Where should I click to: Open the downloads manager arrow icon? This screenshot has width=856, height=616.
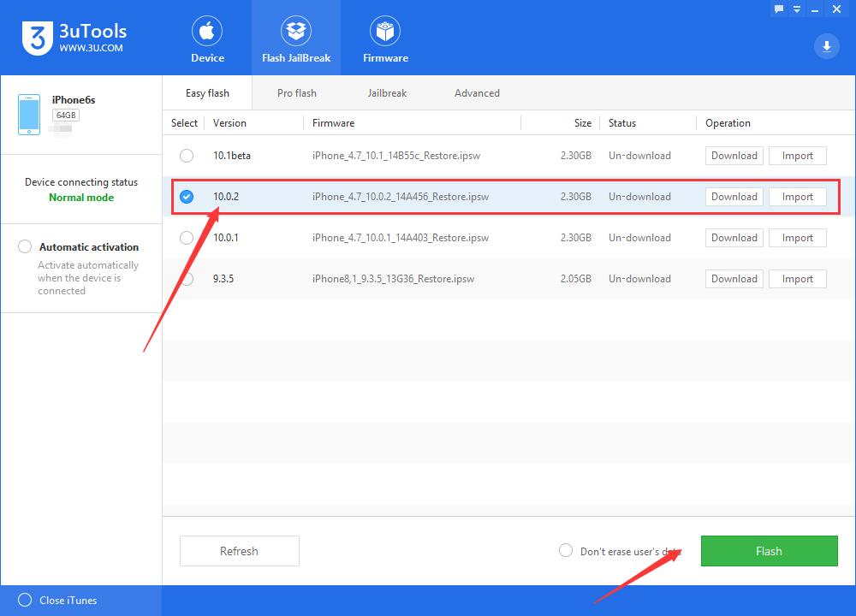pos(827,46)
